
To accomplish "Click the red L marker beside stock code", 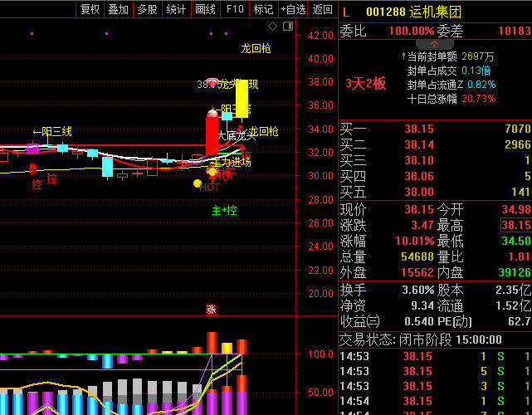I will point(346,12).
